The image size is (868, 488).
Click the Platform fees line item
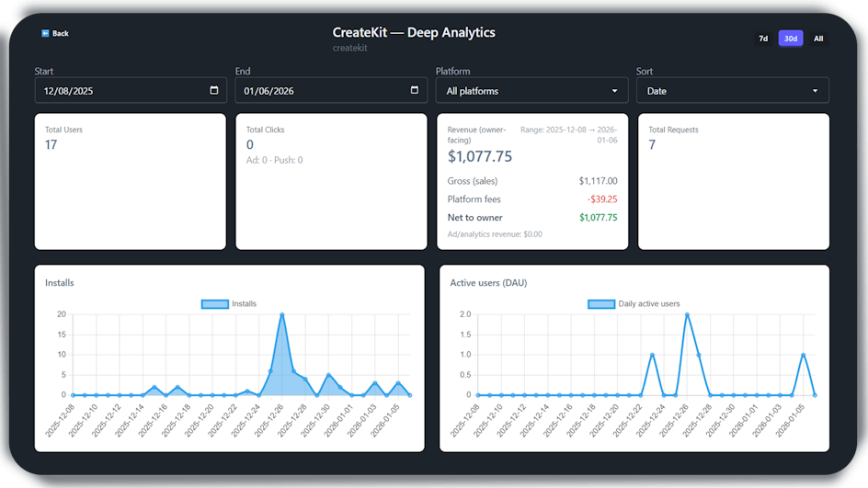click(531, 199)
